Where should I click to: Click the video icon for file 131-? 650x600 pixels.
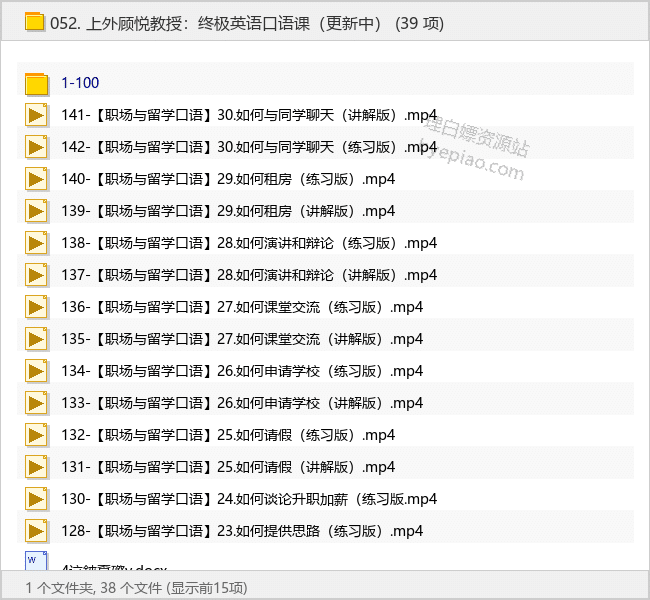coord(36,467)
